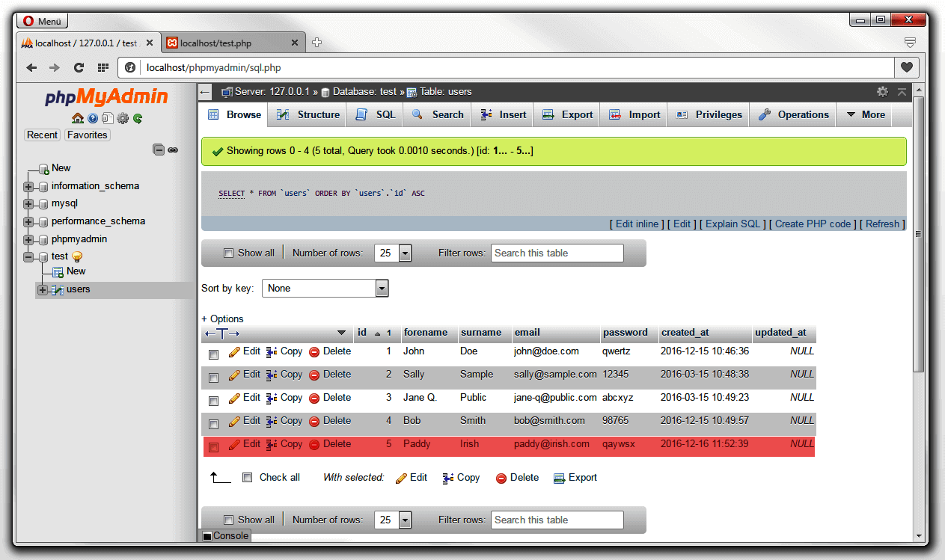Click the Export icon in With selected row
Screen dimensions: 945x560
pyautogui.click(x=558, y=478)
